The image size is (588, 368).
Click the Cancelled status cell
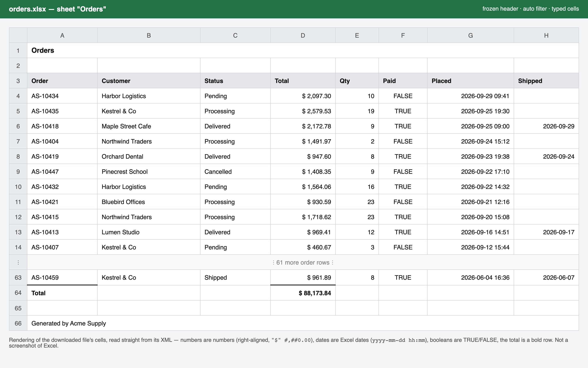tap(235, 172)
